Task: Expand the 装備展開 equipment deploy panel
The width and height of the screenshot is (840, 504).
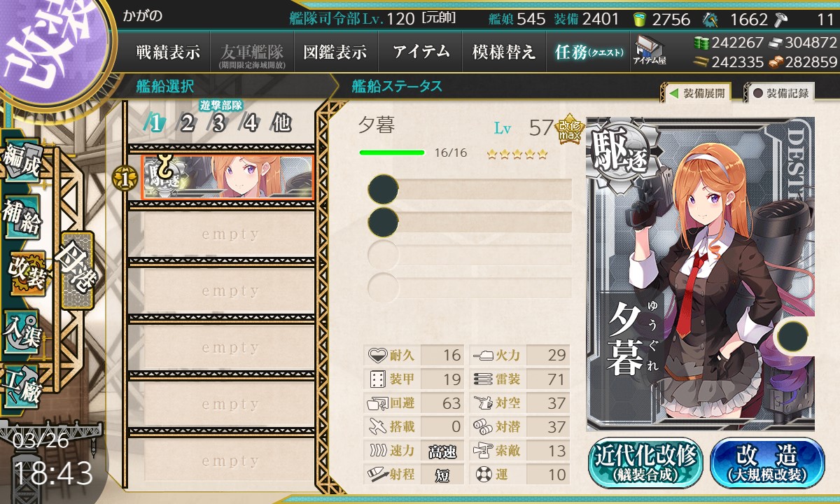Action: [x=697, y=93]
